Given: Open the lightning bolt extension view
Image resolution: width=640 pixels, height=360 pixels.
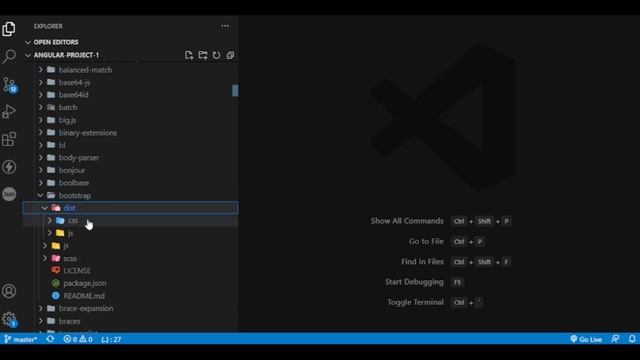Looking at the screenshot, I should 9,167.
